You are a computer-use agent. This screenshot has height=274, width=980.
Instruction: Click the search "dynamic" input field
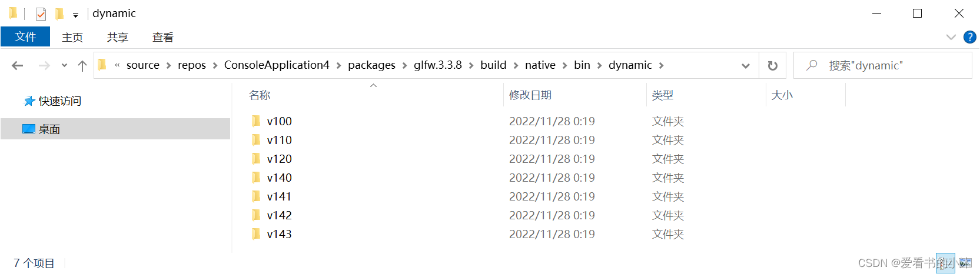click(x=889, y=66)
